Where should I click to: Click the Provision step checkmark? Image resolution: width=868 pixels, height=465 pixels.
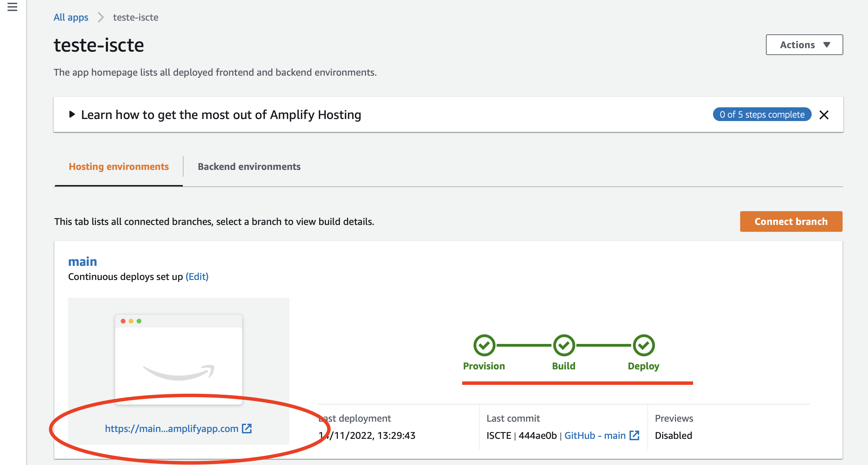click(484, 345)
